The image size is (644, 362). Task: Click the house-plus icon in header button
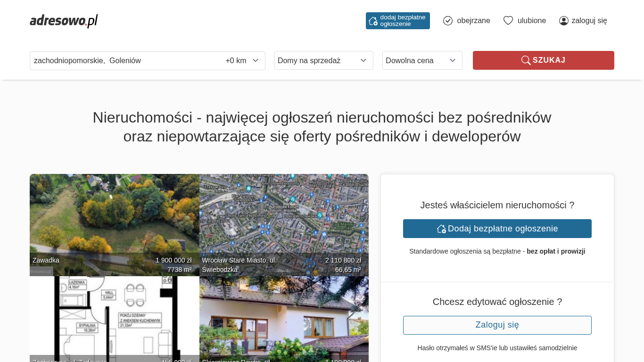tap(373, 21)
